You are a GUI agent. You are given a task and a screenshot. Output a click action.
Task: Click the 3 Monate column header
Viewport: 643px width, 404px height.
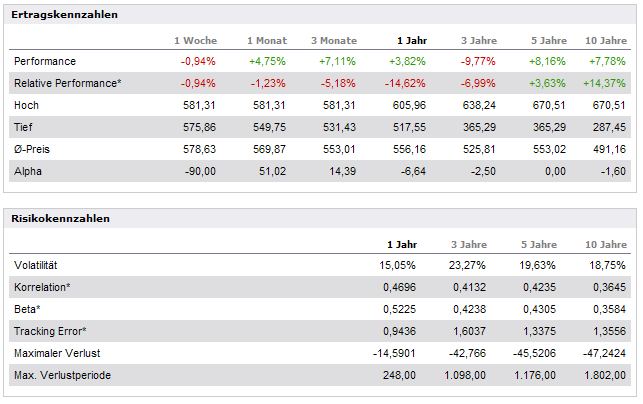tap(333, 40)
